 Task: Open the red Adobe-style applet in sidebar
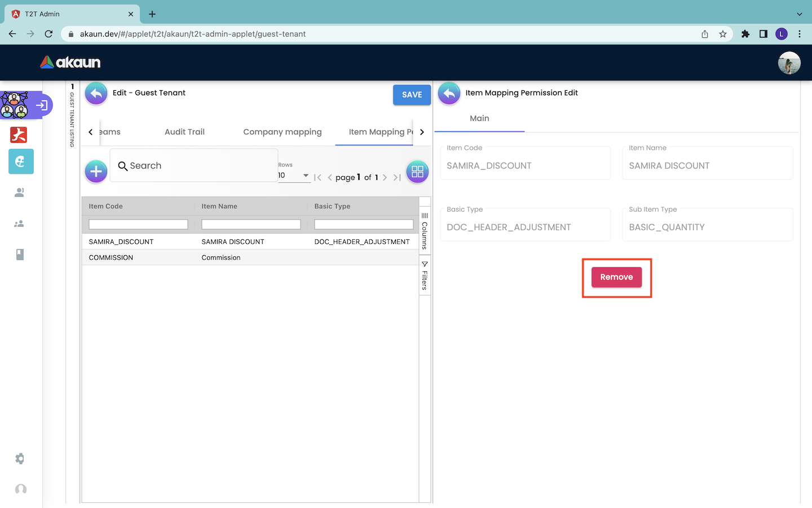[19, 135]
